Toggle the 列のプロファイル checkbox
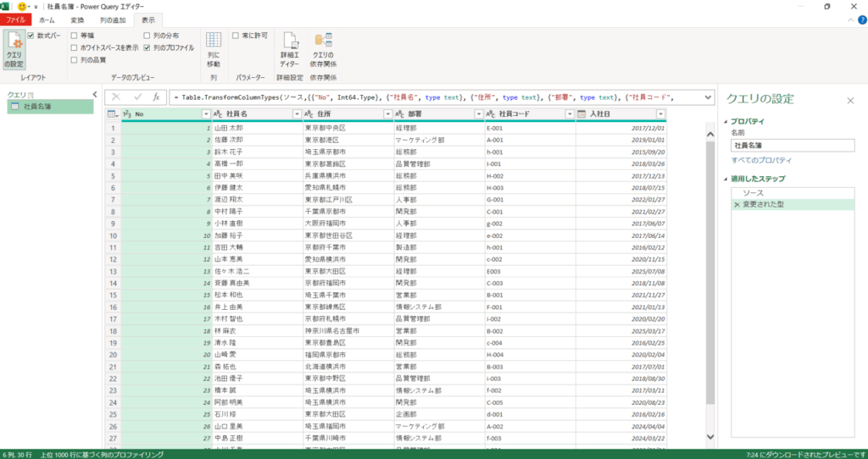The height and width of the screenshot is (459, 868). click(x=147, y=48)
